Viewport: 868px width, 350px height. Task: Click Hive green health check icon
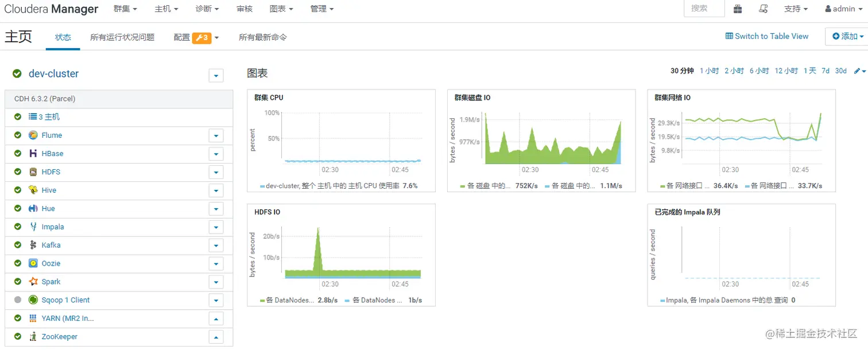tap(18, 190)
